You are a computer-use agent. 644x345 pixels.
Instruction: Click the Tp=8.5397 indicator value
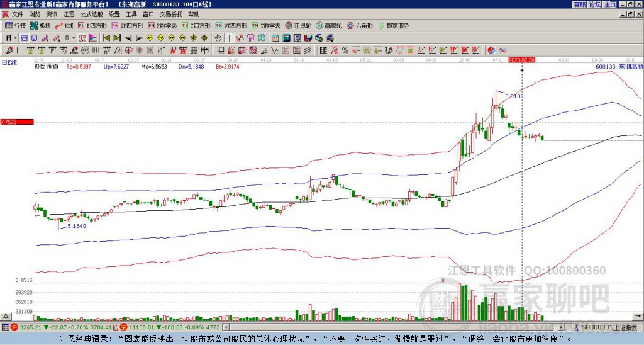[x=79, y=67]
